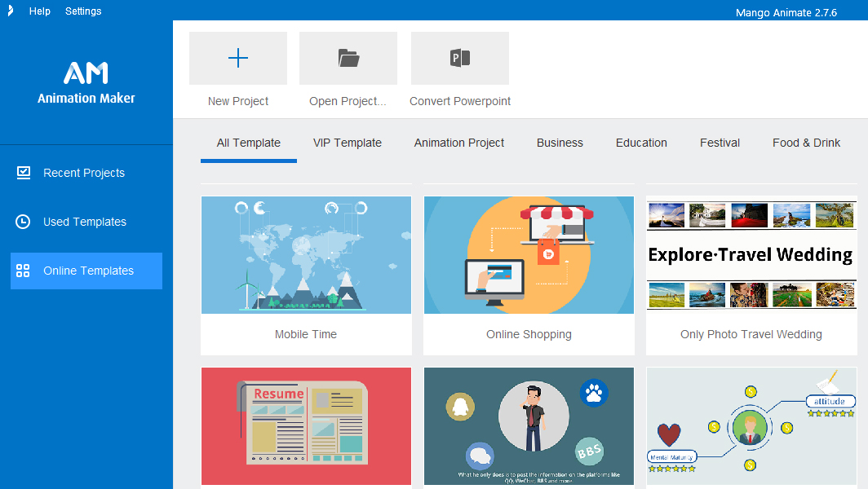This screenshot has height=489, width=868.
Task: Choose the Online Shopping template thumbnail
Action: [529, 255]
